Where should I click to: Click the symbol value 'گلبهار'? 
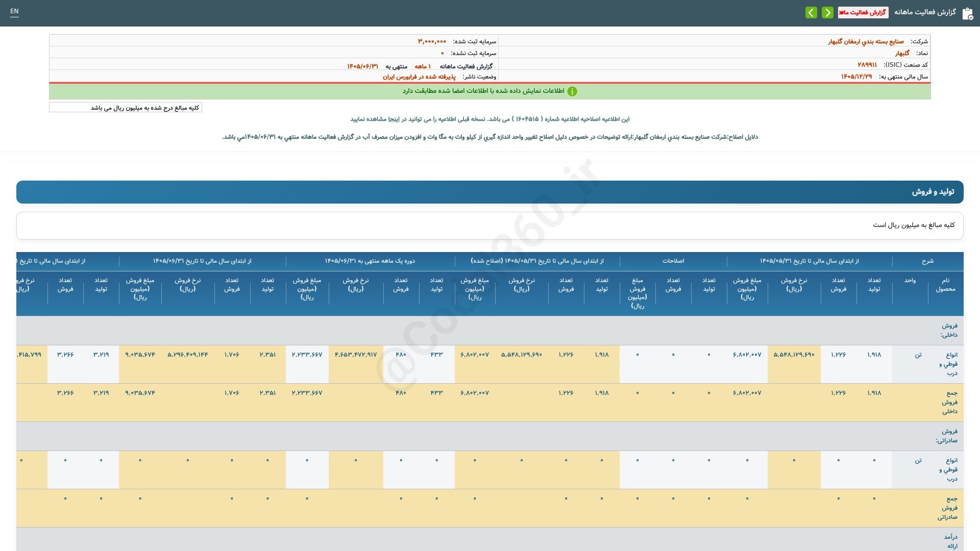tap(902, 53)
